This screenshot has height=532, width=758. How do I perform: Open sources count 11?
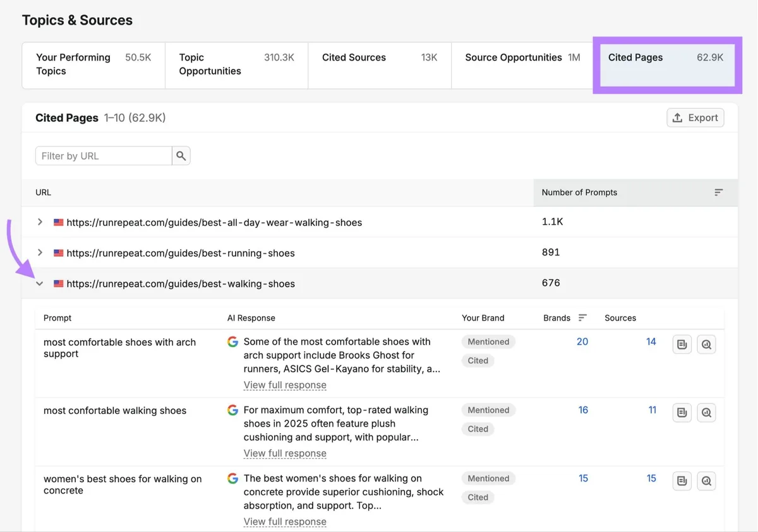tap(653, 410)
